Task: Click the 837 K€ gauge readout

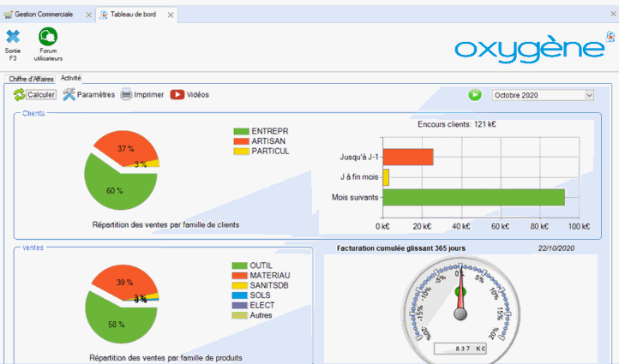Action: coord(460,349)
